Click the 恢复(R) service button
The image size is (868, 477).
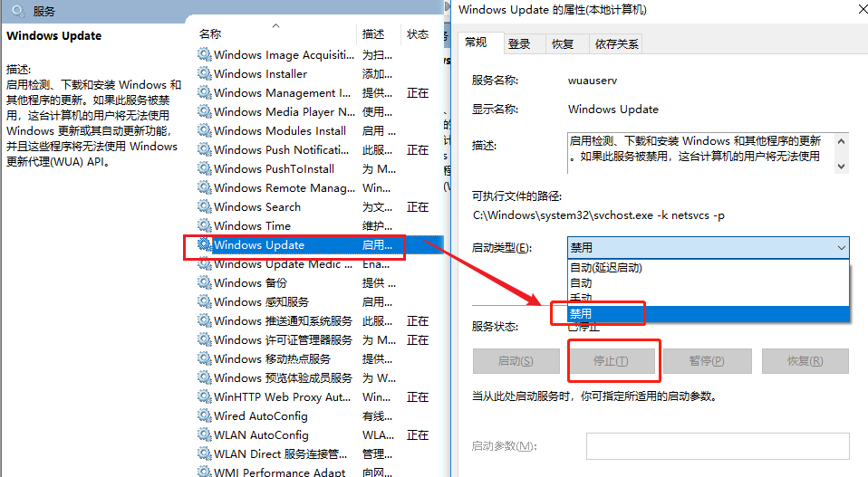pyautogui.click(x=805, y=361)
